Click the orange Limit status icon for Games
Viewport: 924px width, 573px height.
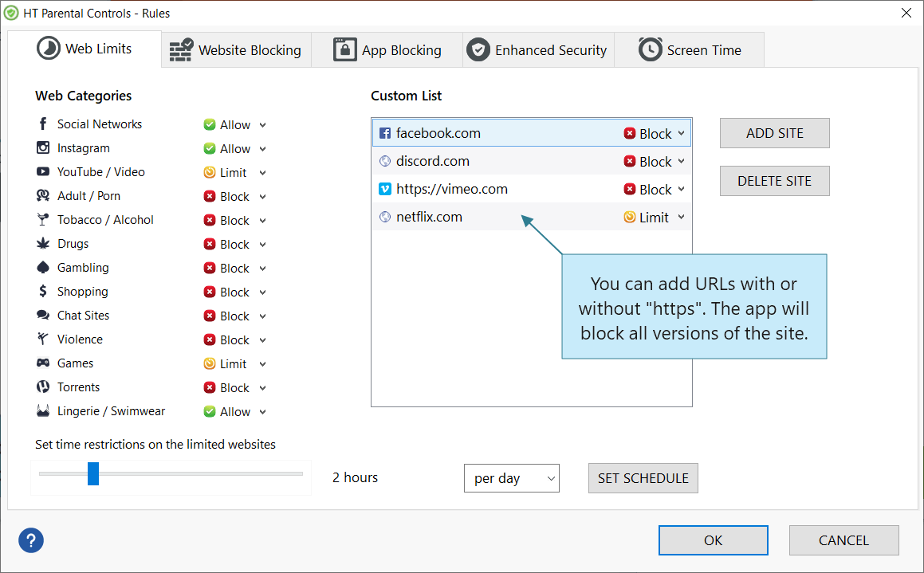pyautogui.click(x=209, y=363)
